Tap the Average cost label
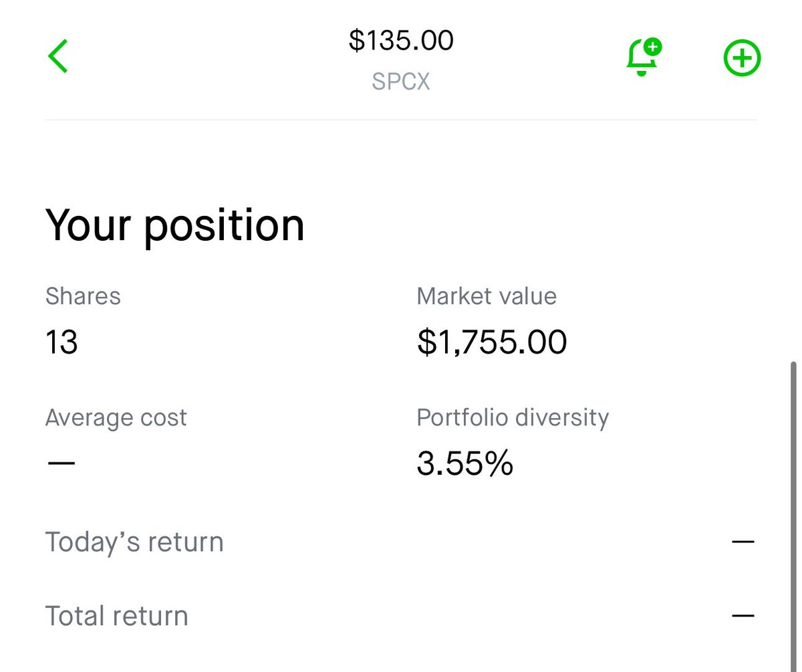 [116, 418]
